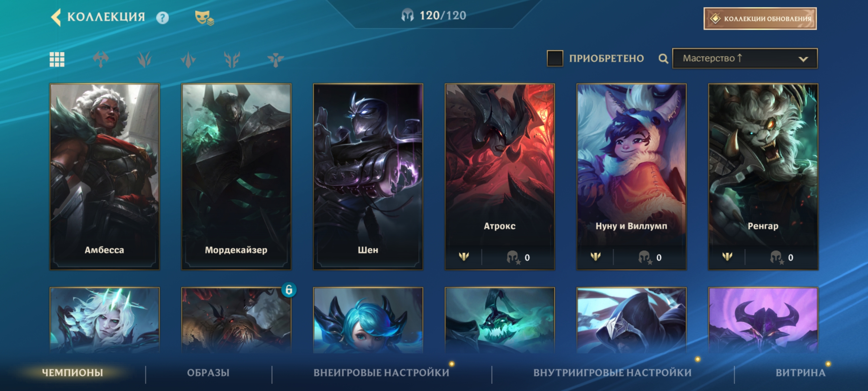
Task: Click the 120/120 champion counter
Action: point(434,16)
